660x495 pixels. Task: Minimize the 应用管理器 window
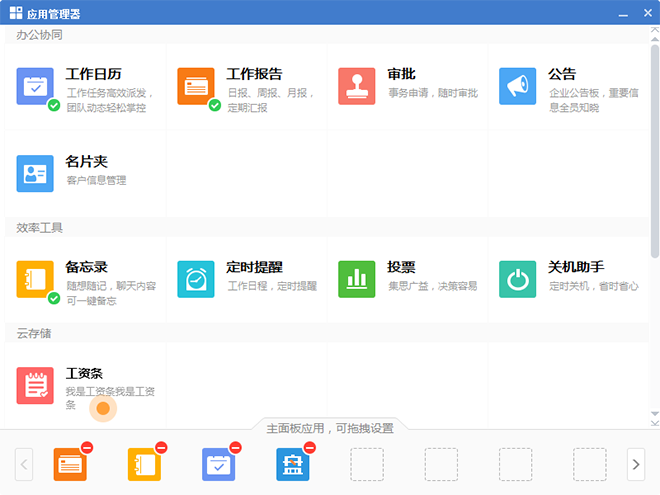623,14
